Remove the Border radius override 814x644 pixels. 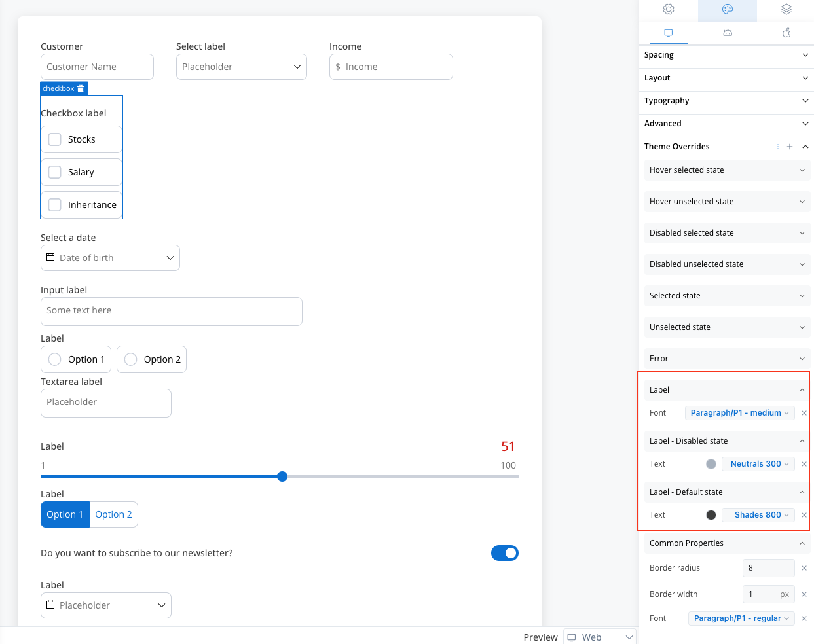pos(804,568)
